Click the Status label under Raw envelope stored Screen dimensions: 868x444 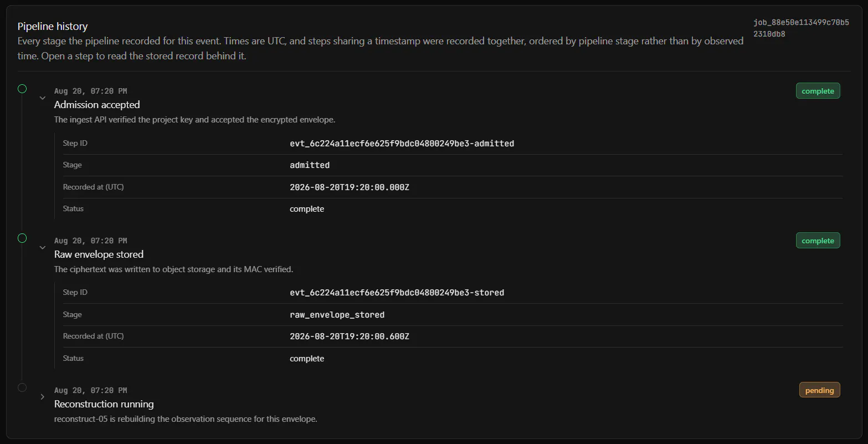73,358
